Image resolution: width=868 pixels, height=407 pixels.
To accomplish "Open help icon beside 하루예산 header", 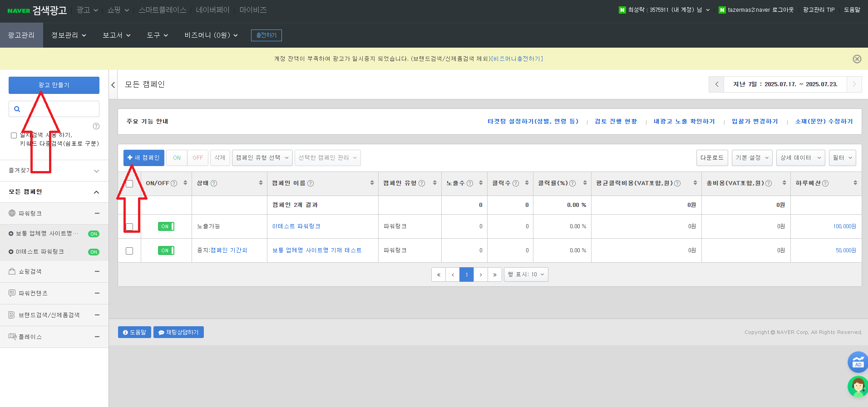I will (825, 183).
